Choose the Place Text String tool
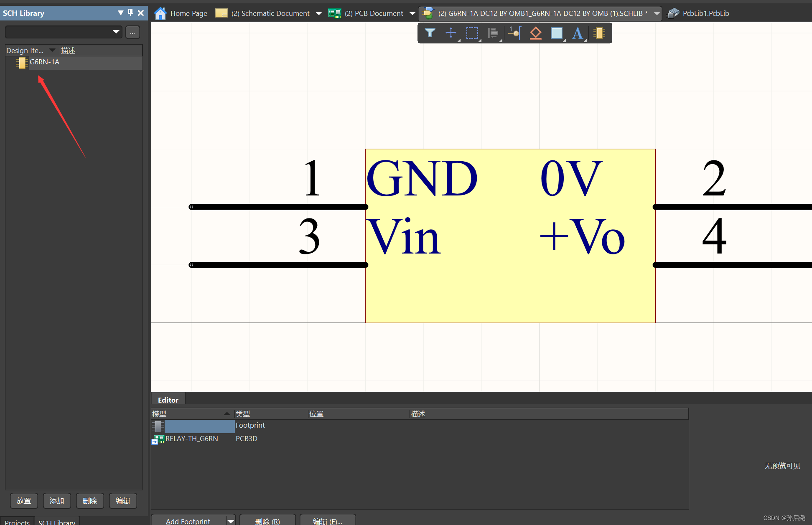812x525 pixels. point(578,33)
